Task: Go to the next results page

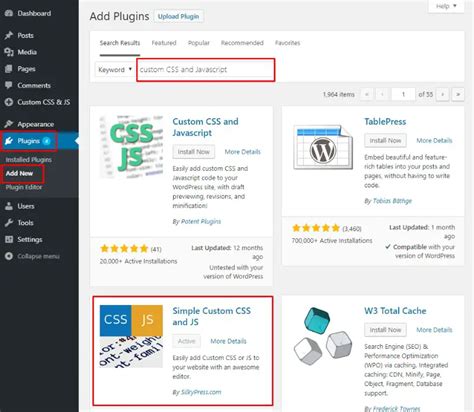Action: (x=443, y=94)
